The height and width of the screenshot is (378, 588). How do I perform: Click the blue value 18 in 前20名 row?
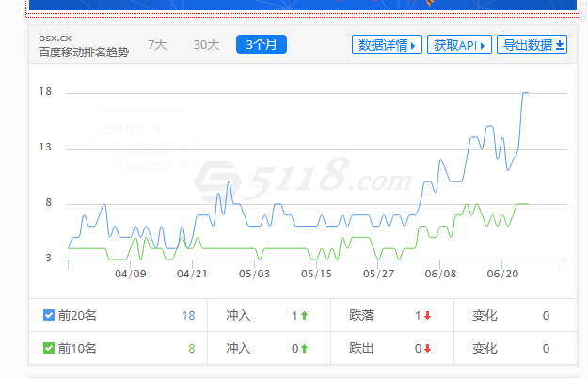(188, 315)
